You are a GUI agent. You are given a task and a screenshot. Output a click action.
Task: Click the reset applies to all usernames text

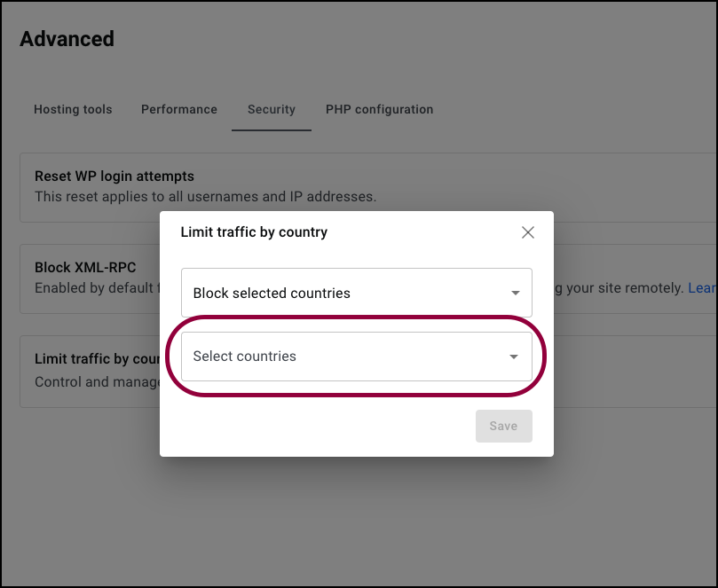[206, 197]
